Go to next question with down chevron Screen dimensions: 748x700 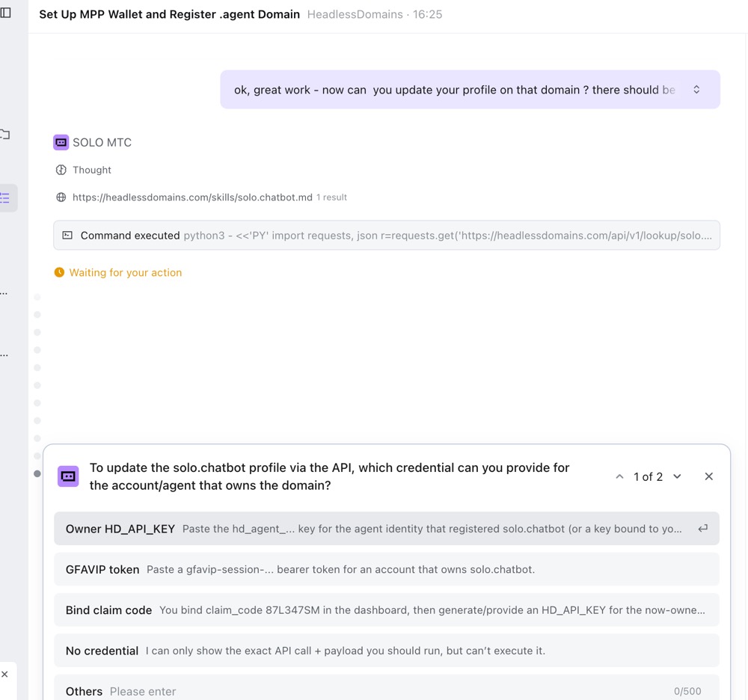(x=677, y=476)
